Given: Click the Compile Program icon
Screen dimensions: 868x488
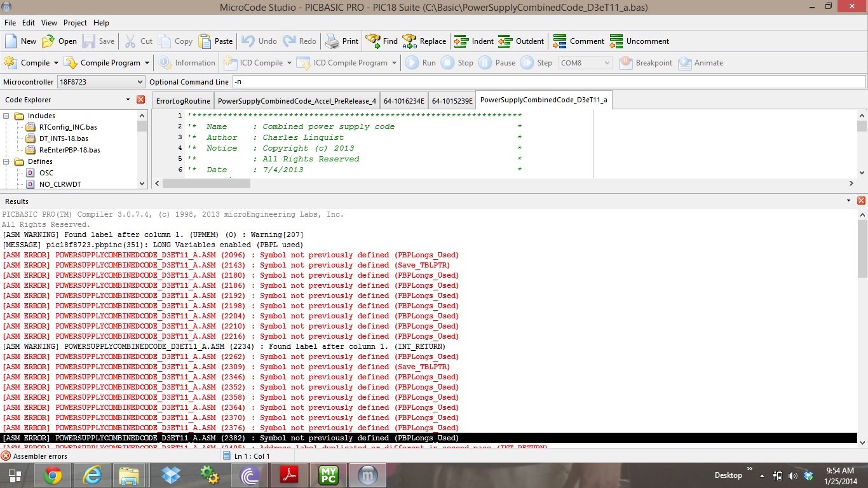Looking at the screenshot, I should point(71,63).
